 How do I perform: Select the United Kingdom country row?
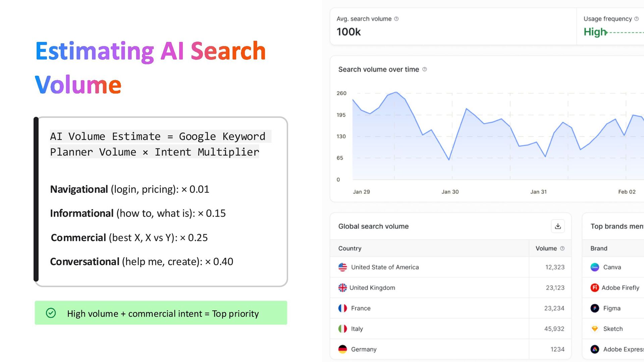372,288
